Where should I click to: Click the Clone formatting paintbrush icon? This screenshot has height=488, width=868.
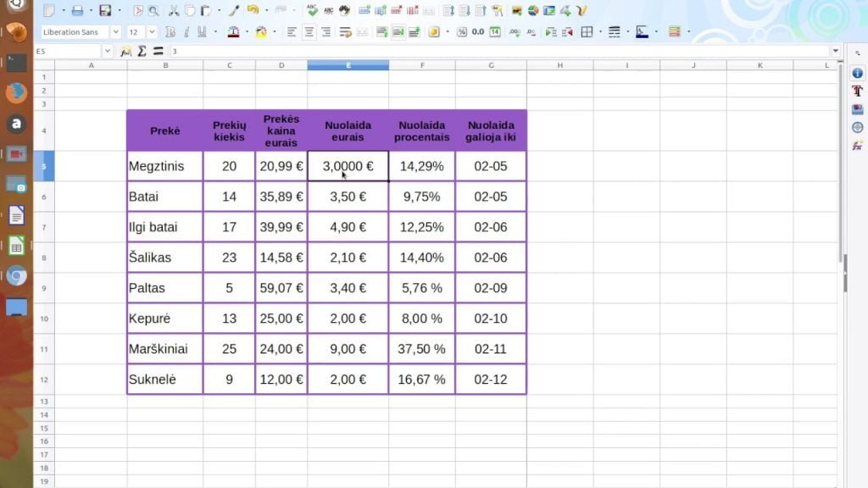[x=234, y=10]
